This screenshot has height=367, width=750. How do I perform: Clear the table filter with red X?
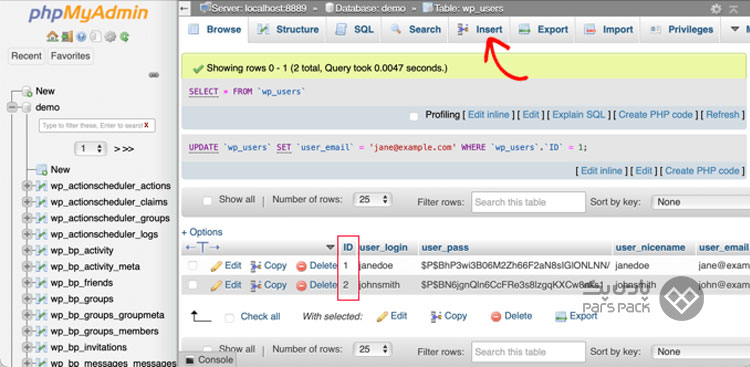[146, 125]
